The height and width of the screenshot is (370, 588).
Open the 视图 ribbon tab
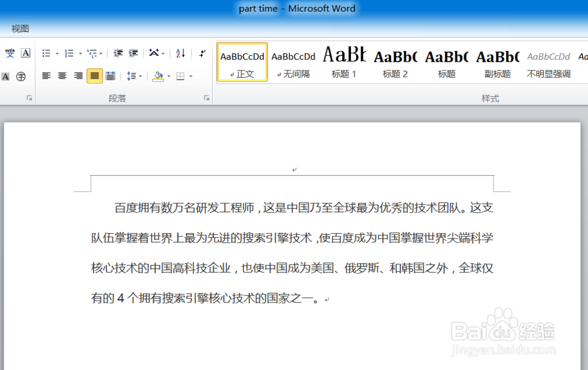20,28
